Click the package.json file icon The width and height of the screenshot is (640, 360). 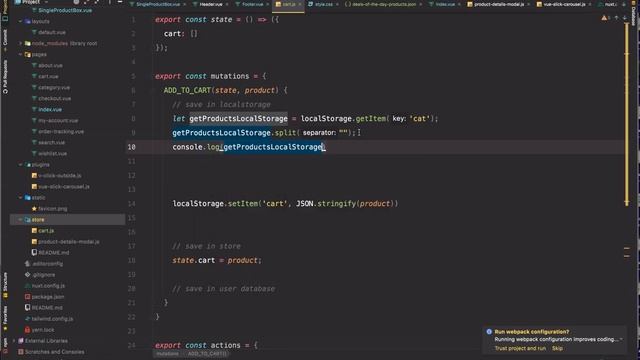point(27,297)
